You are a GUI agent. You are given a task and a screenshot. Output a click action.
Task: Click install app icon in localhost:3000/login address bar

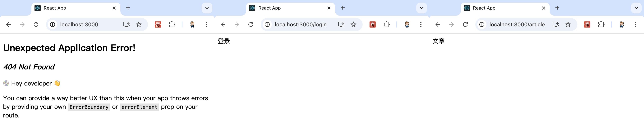(341, 24)
